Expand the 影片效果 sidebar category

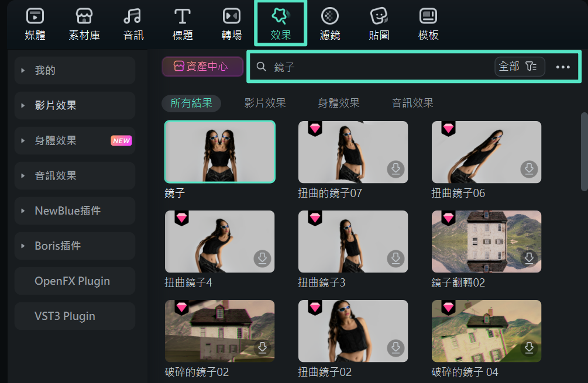click(75, 105)
